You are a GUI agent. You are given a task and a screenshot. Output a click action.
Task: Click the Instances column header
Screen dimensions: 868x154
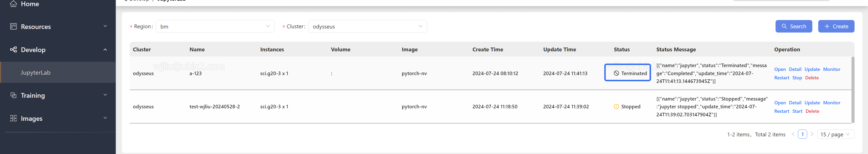[x=272, y=49]
